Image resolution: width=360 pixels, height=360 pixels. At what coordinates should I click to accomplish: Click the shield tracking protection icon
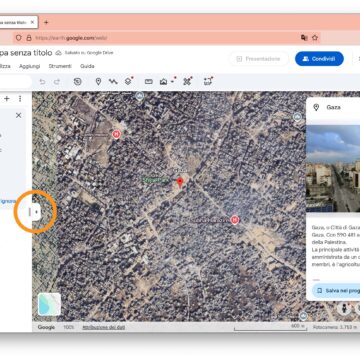click(19, 38)
